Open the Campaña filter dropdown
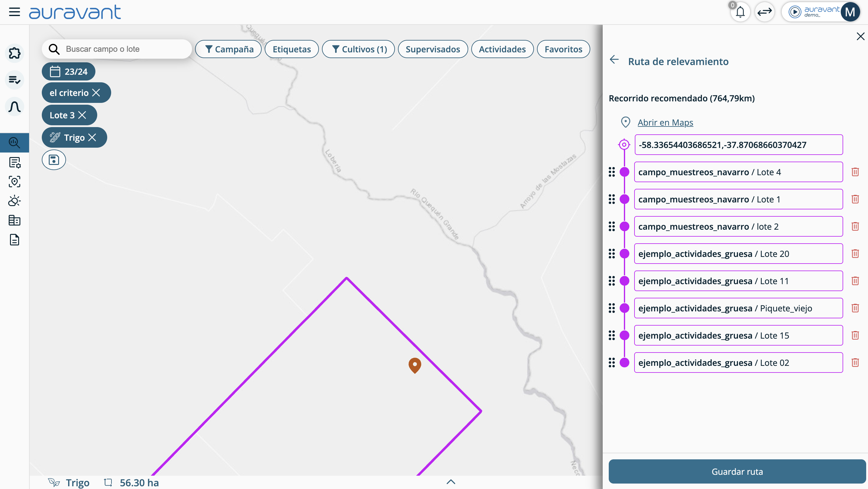This screenshot has height=489, width=868. pyautogui.click(x=229, y=49)
